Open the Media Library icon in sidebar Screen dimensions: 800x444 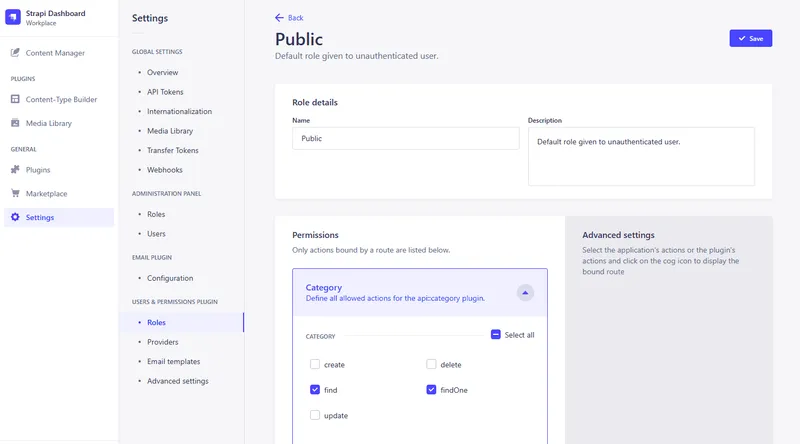(x=15, y=123)
